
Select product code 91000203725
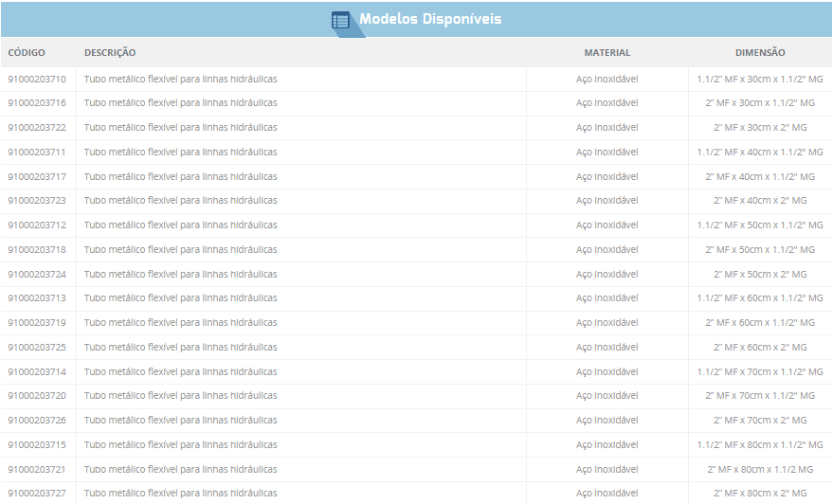(37, 348)
